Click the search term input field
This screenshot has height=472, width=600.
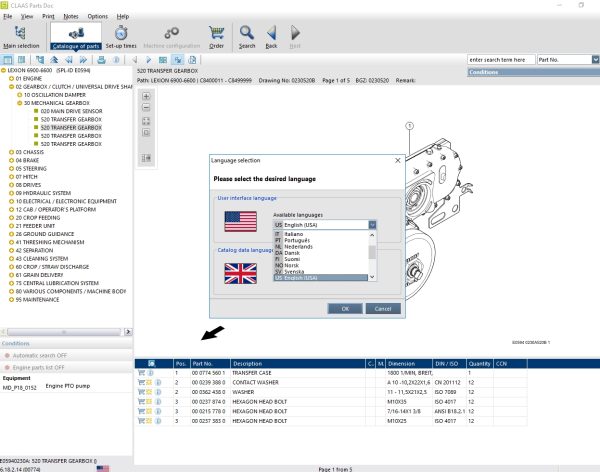(500, 60)
